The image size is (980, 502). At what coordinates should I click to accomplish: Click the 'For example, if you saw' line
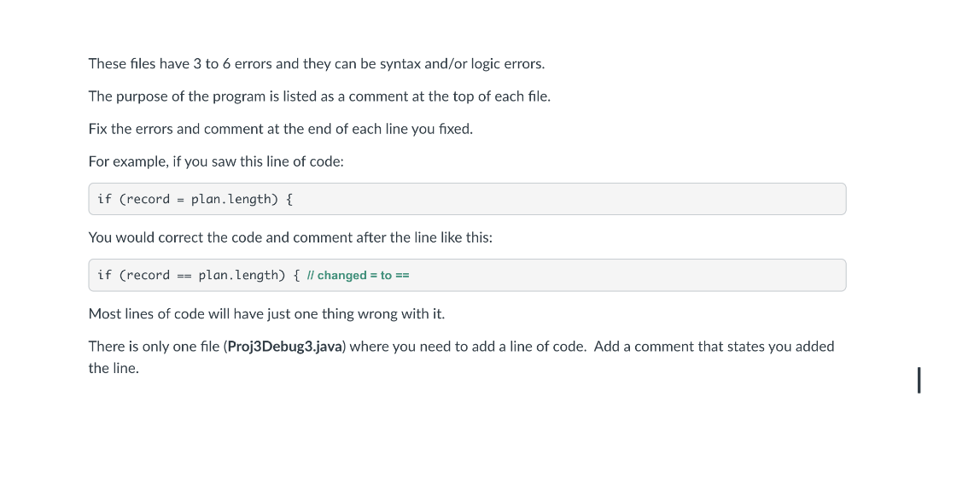(216, 161)
